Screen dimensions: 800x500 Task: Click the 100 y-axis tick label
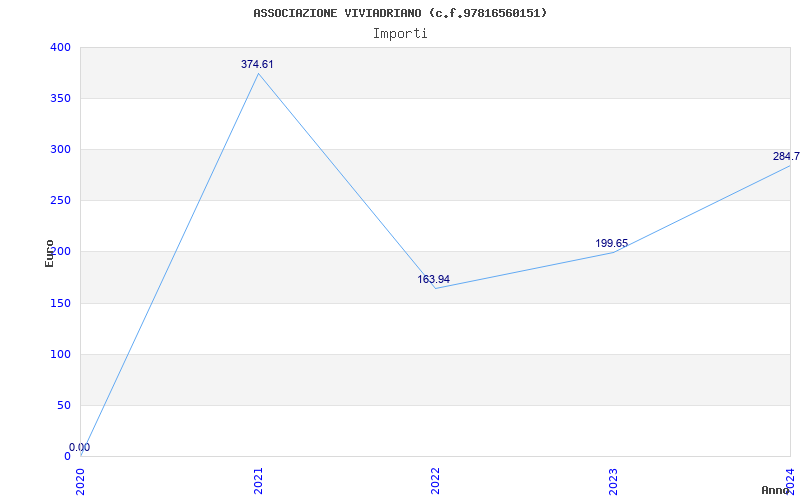pyautogui.click(x=60, y=355)
